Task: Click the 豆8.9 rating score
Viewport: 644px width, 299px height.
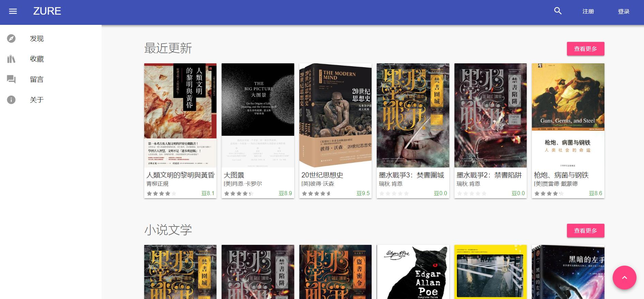Action: click(285, 193)
